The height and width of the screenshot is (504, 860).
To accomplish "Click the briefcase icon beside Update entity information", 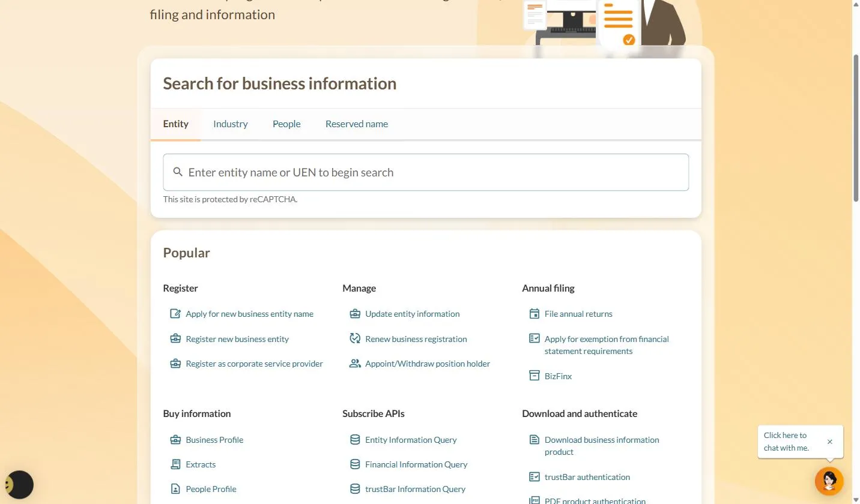I will (355, 314).
